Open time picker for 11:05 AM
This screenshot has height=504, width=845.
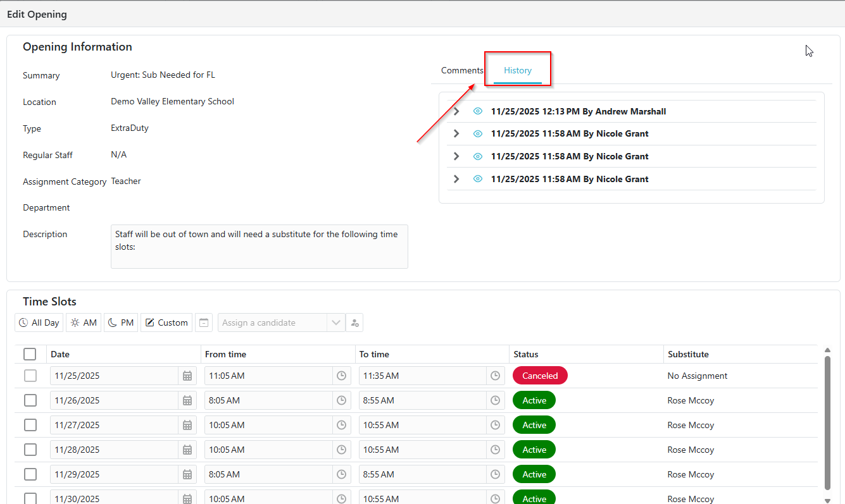pyautogui.click(x=341, y=376)
